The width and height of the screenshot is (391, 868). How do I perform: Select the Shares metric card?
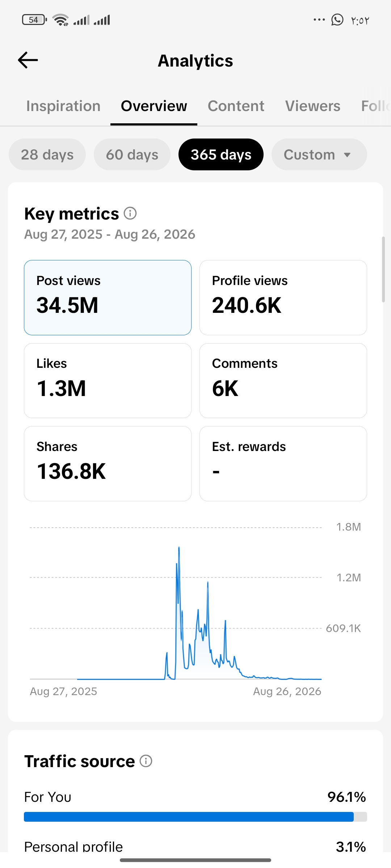(108, 464)
